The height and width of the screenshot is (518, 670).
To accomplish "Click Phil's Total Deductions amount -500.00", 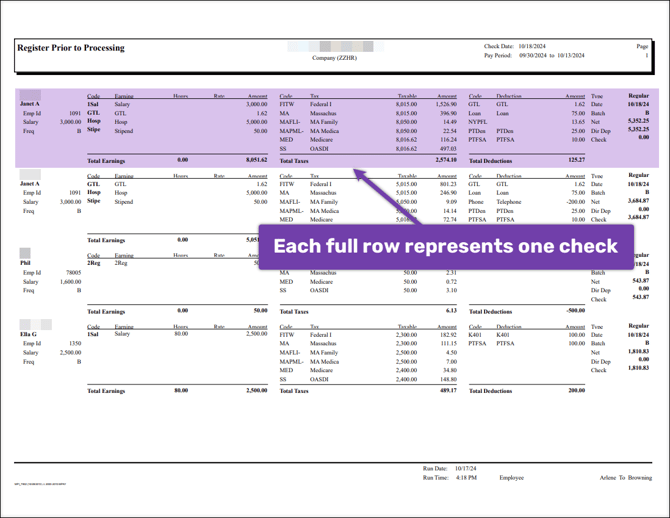I will [576, 311].
